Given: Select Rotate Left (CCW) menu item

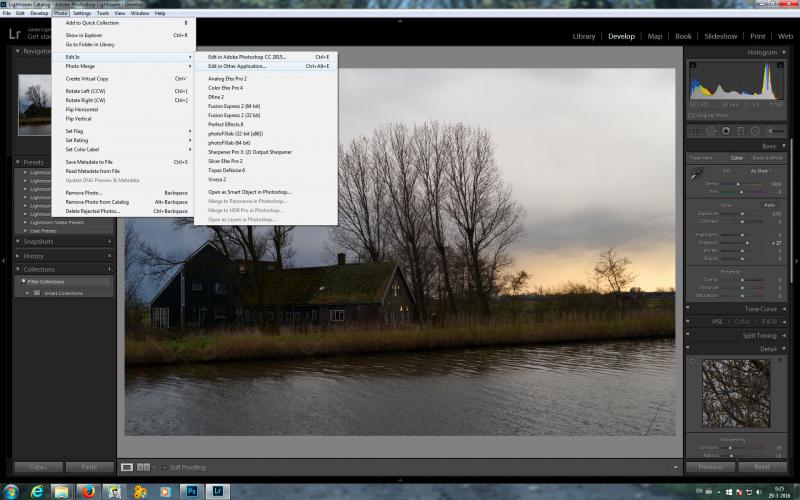Looking at the screenshot, I should pyautogui.click(x=122, y=91).
